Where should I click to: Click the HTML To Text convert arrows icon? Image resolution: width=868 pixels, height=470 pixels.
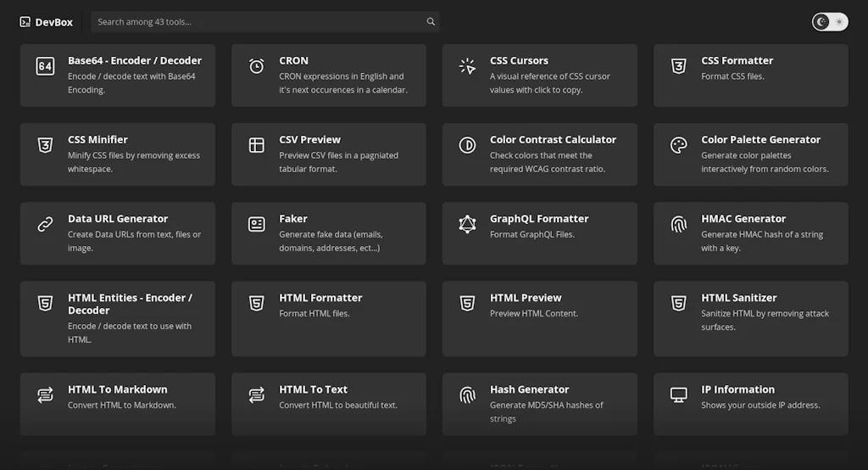256,394
